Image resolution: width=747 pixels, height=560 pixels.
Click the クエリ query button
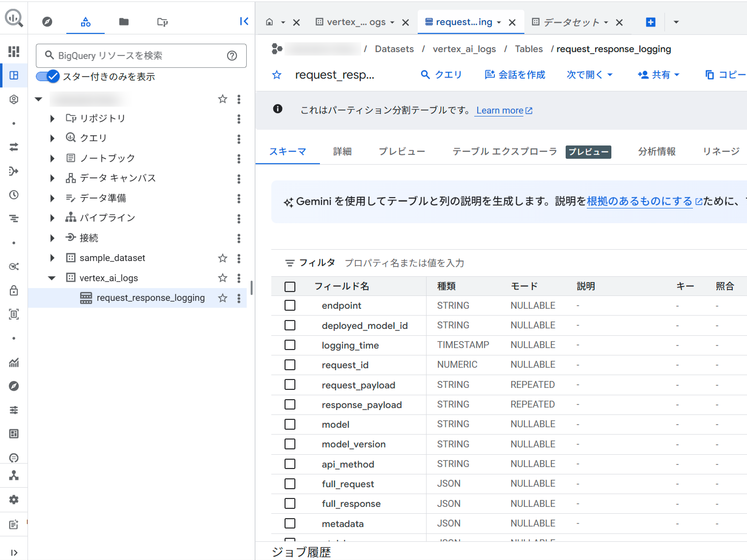coord(441,75)
